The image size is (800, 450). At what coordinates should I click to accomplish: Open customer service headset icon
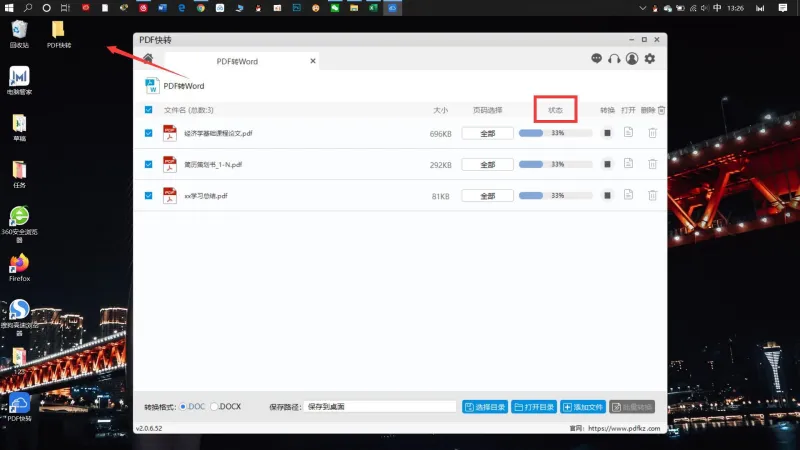[x=614, y=59]
